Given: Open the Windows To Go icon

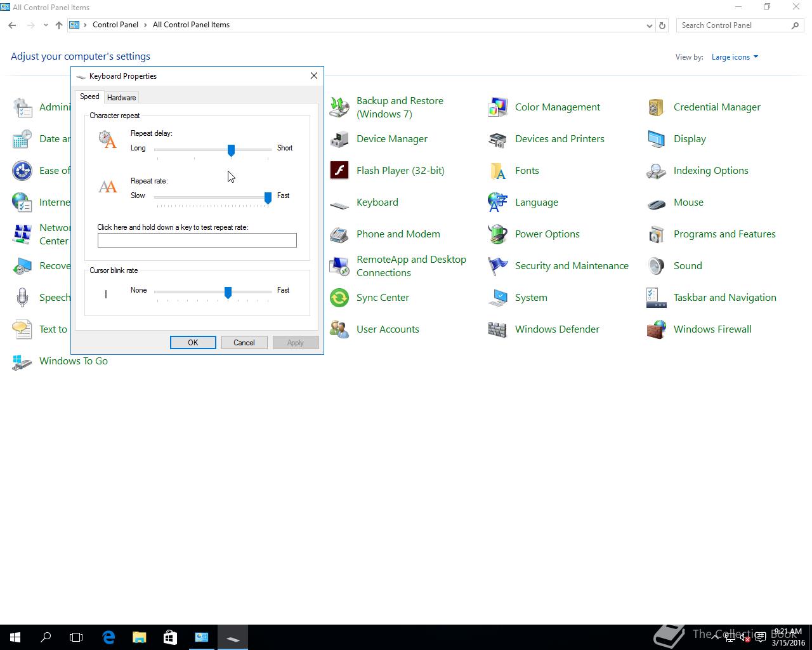Looking at the screenshot, I should pyautogui.click(x=22, y=361).
